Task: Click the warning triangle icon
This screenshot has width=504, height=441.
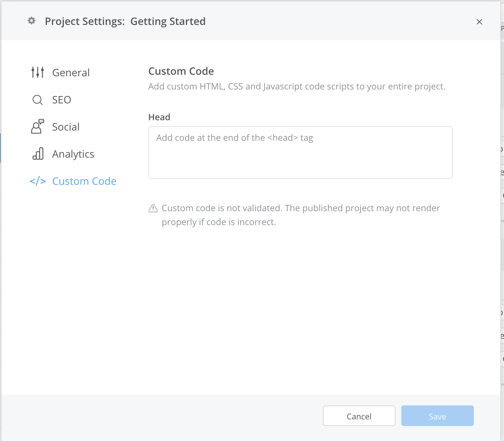Action: 153,209
